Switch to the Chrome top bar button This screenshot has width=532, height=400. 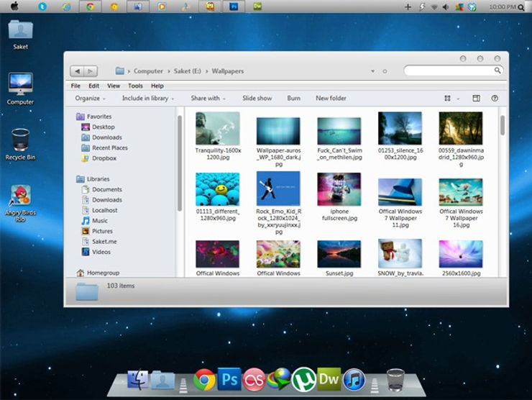click(90, 6)
